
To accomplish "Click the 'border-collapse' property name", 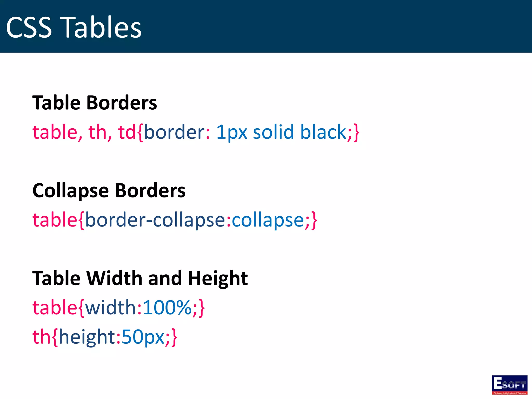I will [155, 220].
